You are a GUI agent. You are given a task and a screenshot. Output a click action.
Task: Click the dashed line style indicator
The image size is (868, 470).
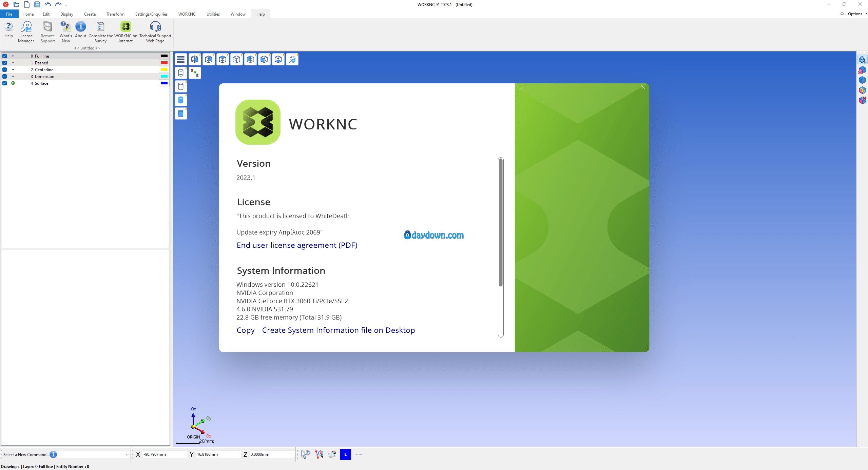[359, 454]
